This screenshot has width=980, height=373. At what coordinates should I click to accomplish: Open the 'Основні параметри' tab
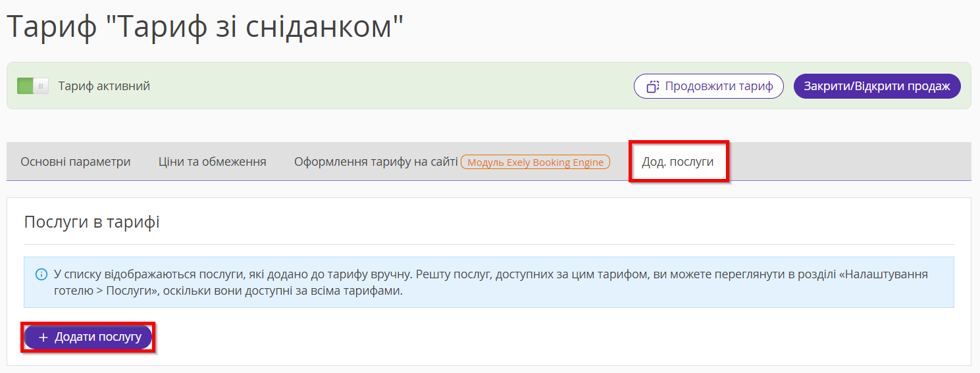click(x=76, y=162)
